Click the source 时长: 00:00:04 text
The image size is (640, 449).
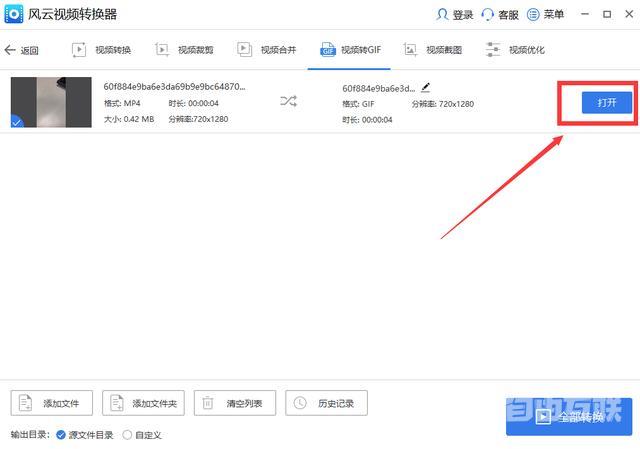193,103
